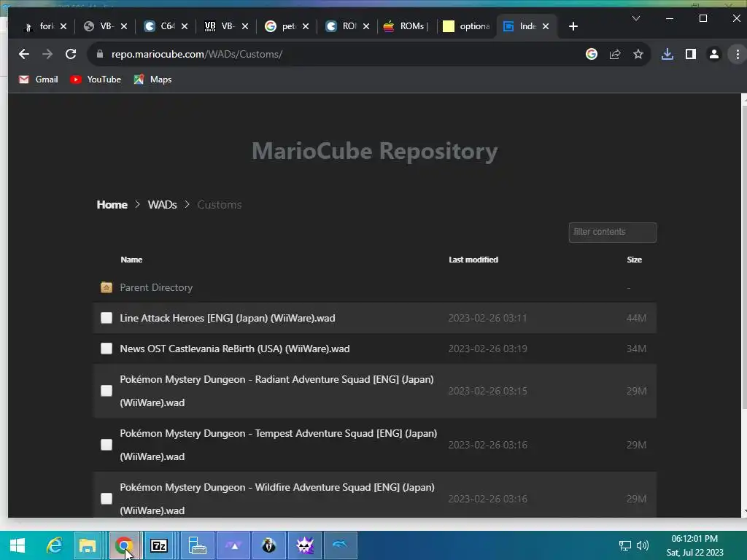Switch to the 'optiona' tab
Viewport: 747px width, 560px height.
[x=467, y=26]
